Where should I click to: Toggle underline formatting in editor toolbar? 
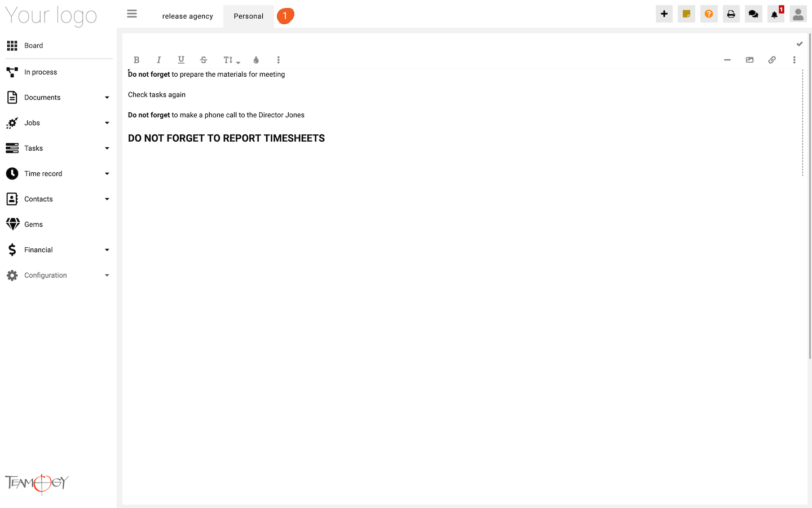click(x=181, y=60)
